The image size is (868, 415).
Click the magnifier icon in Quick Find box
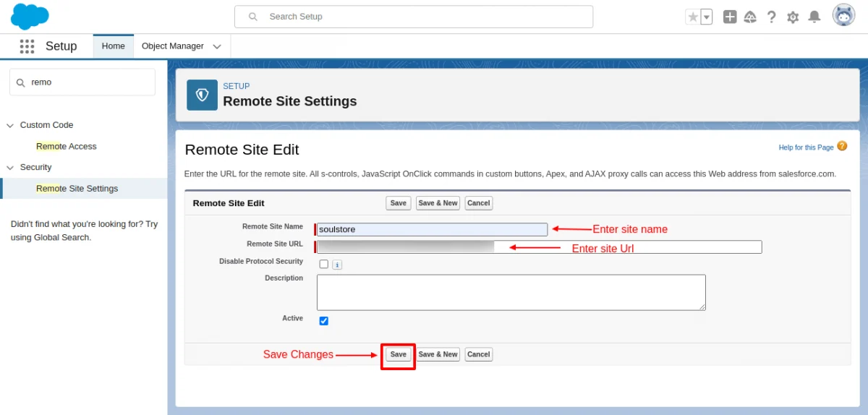pos(20,82)
